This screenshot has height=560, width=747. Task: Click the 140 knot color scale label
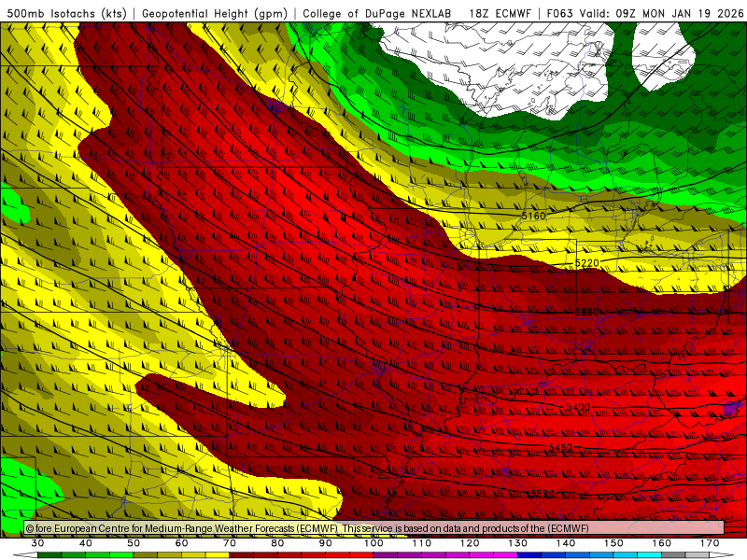[x=566, y=543]
